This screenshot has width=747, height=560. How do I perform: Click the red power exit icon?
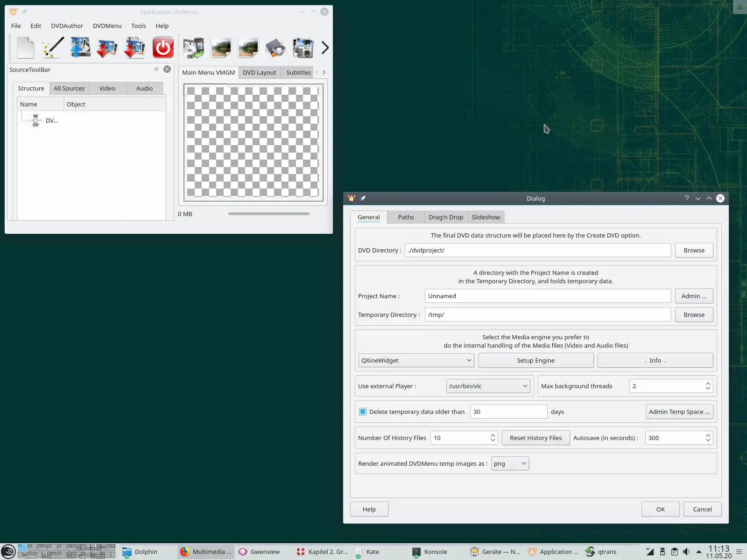pyautogui.click(x=163, y=48)
